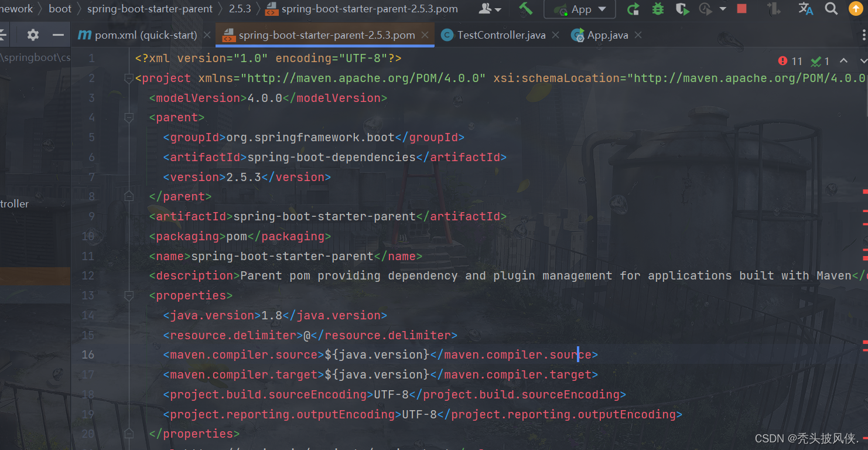Close the pom.xml (quick-start) tab

tap(207, 35)
